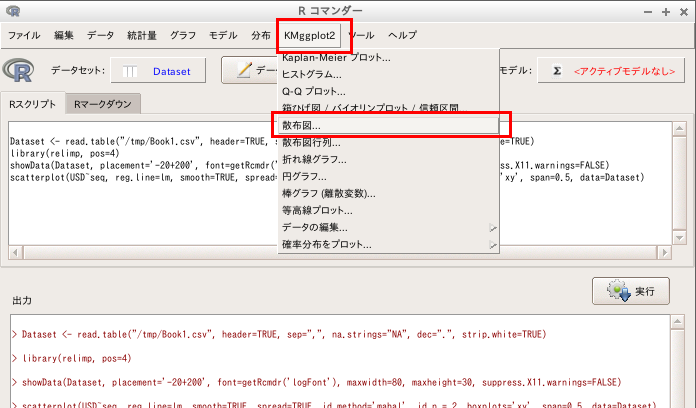Image resolution: width=696 pixels, height=408 pixels.
Task: Click script pane scroll up arrow
Action: pyautogui.click(x=679, y=129)
